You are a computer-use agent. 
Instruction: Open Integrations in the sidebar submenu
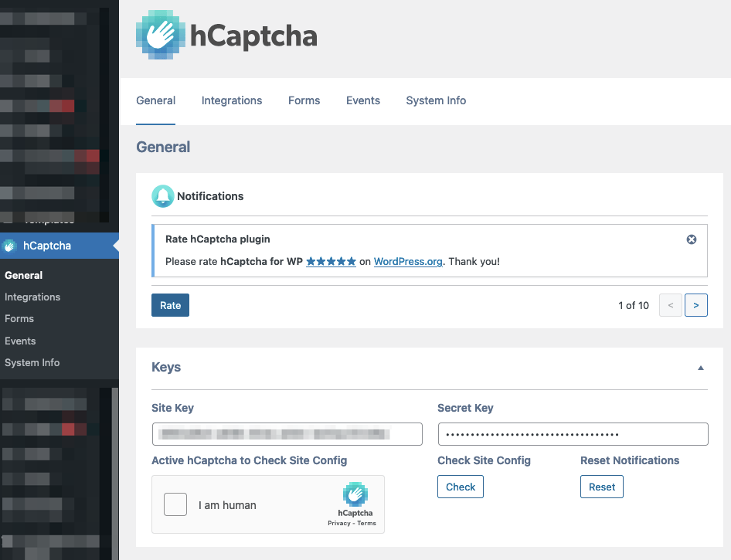click(32, 297)
